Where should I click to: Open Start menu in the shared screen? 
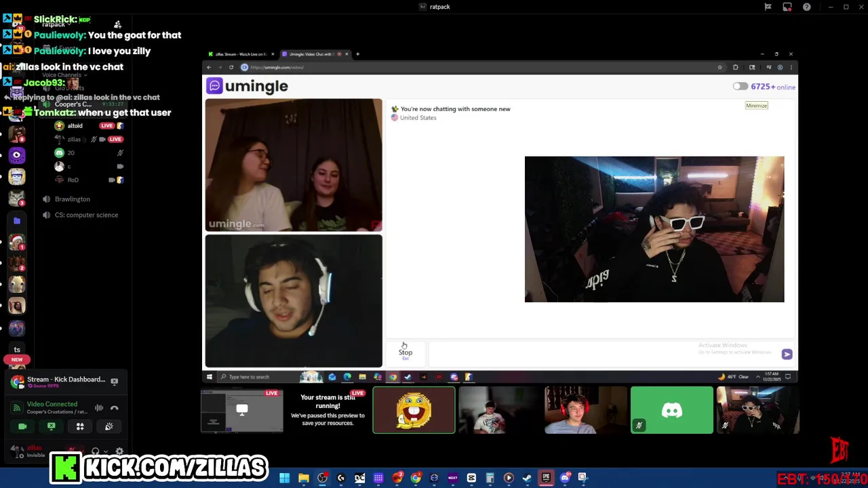click(210, 377)
